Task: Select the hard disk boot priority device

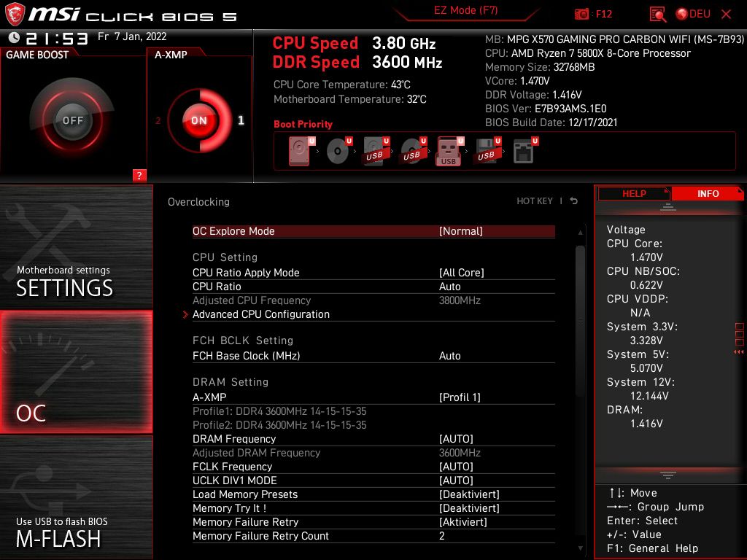Action: point(301,151)
